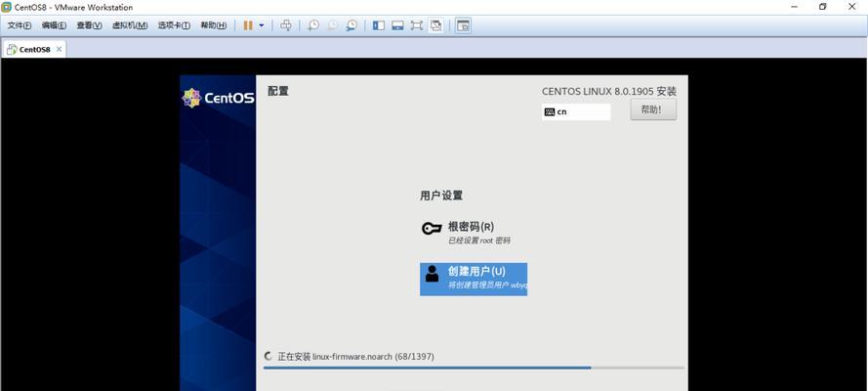
Task: Click the spinning progress indicator icon
Action: (x=269, y=356)
